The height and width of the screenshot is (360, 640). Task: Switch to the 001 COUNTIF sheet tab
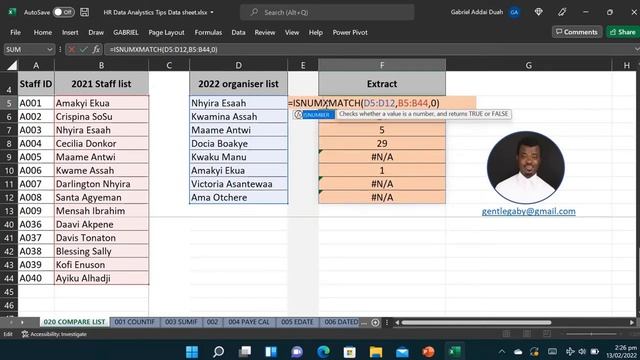[135, 322]
